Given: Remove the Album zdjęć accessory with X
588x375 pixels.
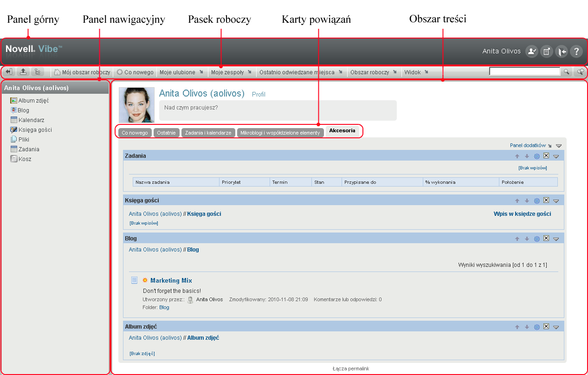Looking at the screenshot, I should tap(546, 327).
